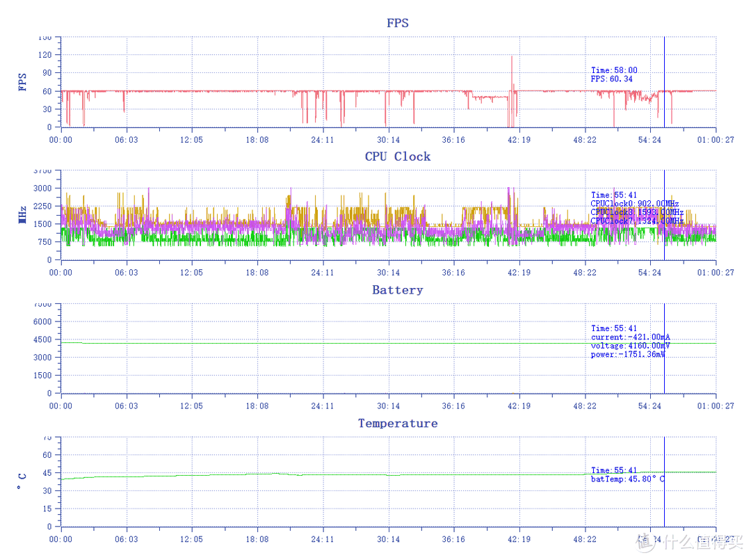The image size is (751, 560).
Task: Click the 18:08 tick under the FPS chart
Action: tap(257, 140)
